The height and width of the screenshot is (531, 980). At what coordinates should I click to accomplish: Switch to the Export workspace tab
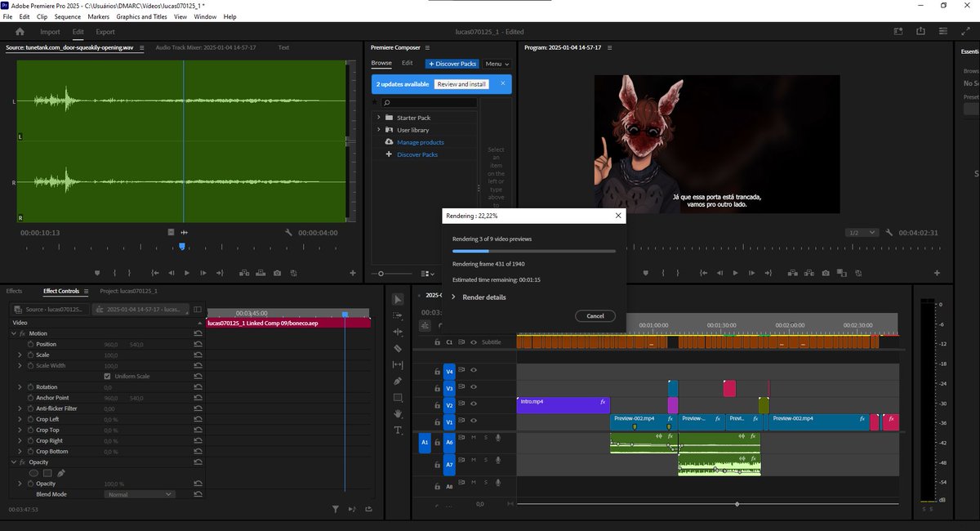105,32
